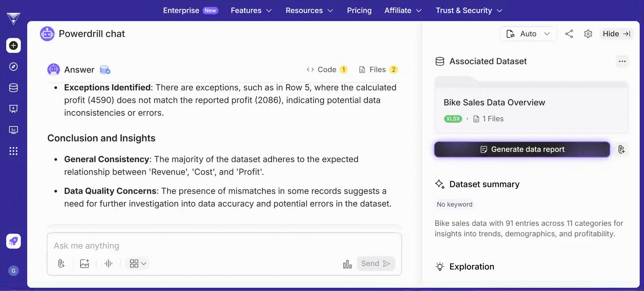Attach a file in chat input
The image size is (644, 291).
61,264
